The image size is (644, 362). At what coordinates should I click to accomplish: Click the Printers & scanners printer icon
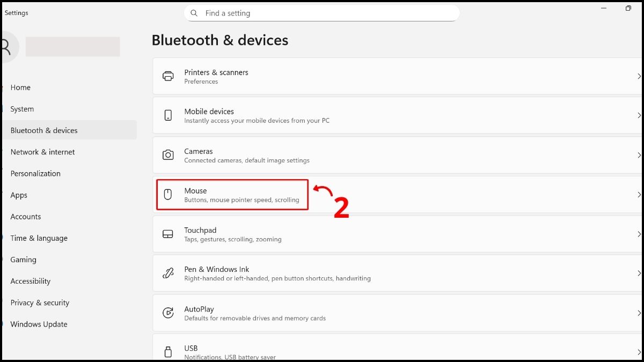click(x=168, y=76)
